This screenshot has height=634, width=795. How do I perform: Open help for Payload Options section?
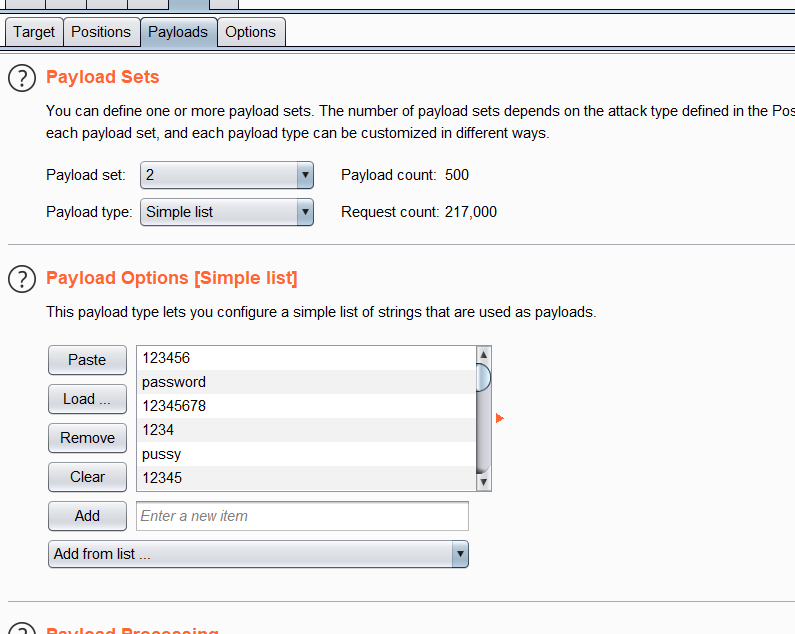[x=22, y=279]
